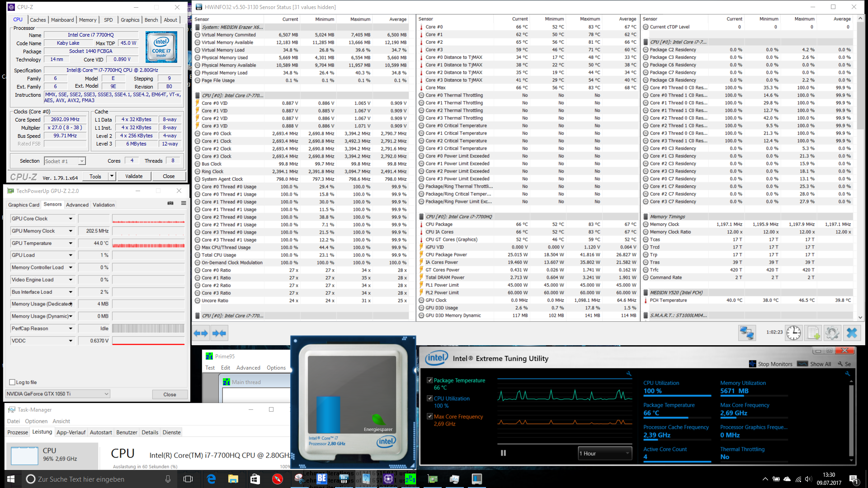Screen dimensions: 868x488
Task: Open GPU-Z hamburger menu icon
Action: pyautogui.click(x=184, y=203)
